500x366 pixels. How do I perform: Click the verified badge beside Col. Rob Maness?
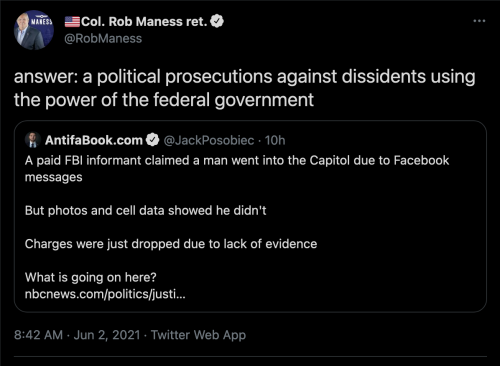click(217, 21)
